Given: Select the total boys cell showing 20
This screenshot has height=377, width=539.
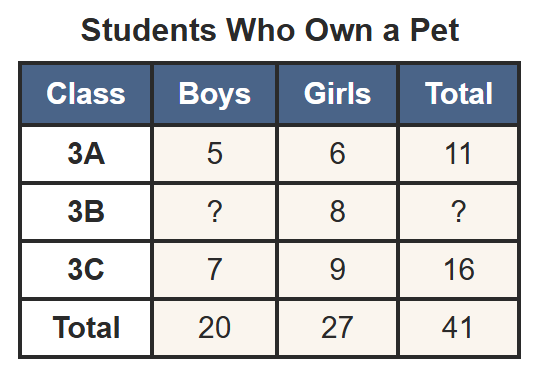Looking at the screenshot, I should pos(214,328).
